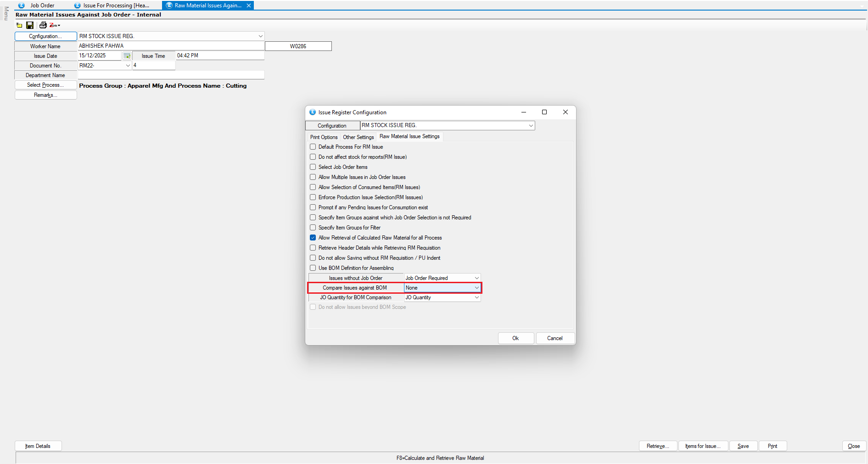Close the Raw Material Issues tab
The height and width of the screenshot is (464, 868).
coord(249,6)
